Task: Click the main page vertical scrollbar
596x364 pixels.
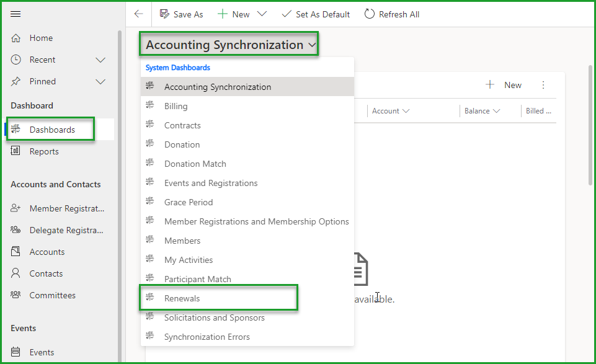Action: click(x=590, y=124)
